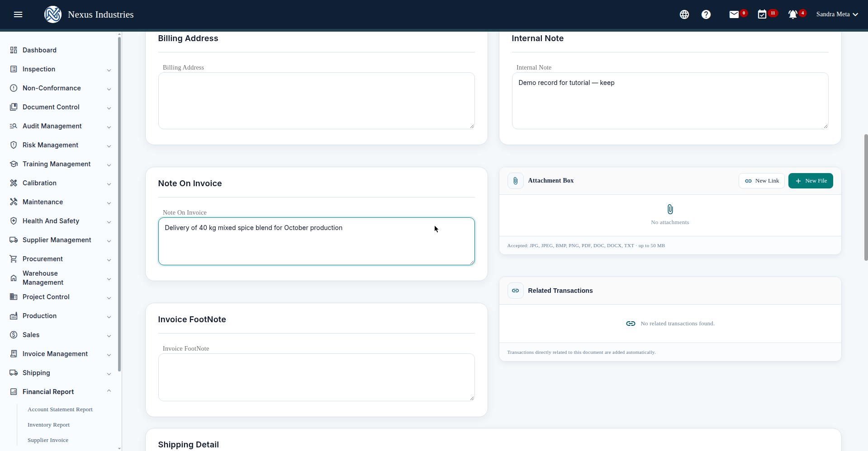Click the Note On Invoice text area
This screenshot has width=868, height=451.
pos(317,241)
